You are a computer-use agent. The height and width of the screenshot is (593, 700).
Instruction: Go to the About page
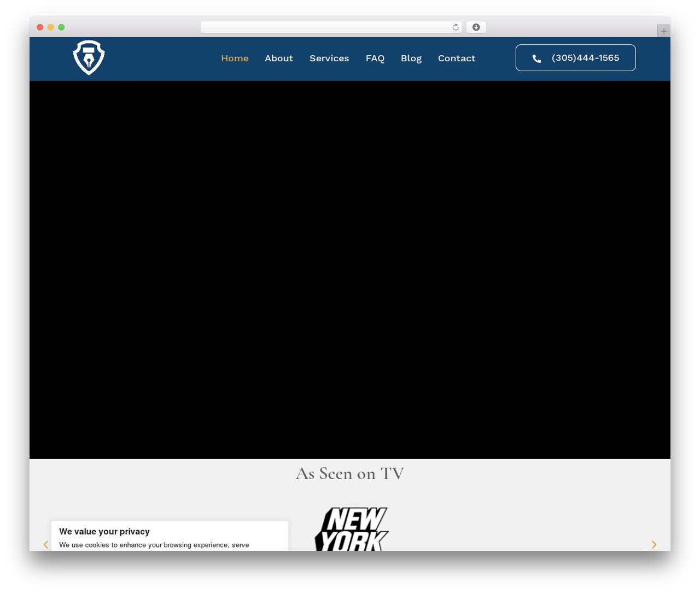coord(279,58)
